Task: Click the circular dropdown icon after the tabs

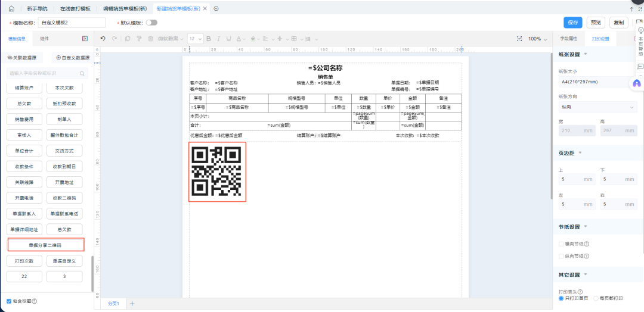Action: click(216, 8)
